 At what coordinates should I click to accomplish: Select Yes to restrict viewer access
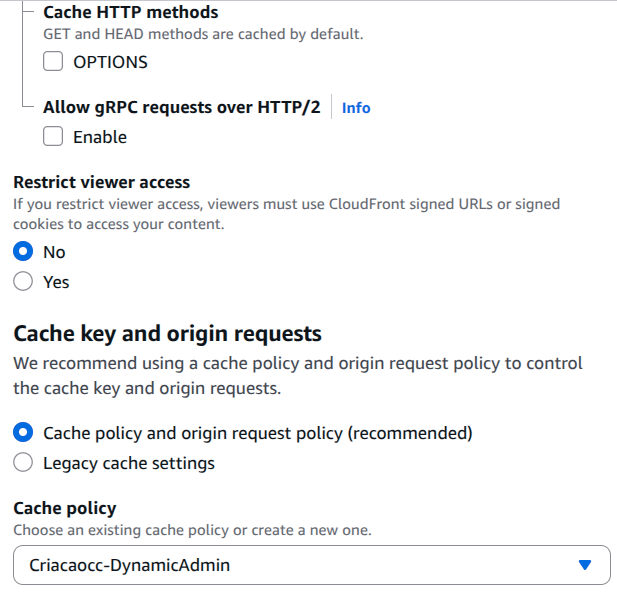[x=23, y=282]
